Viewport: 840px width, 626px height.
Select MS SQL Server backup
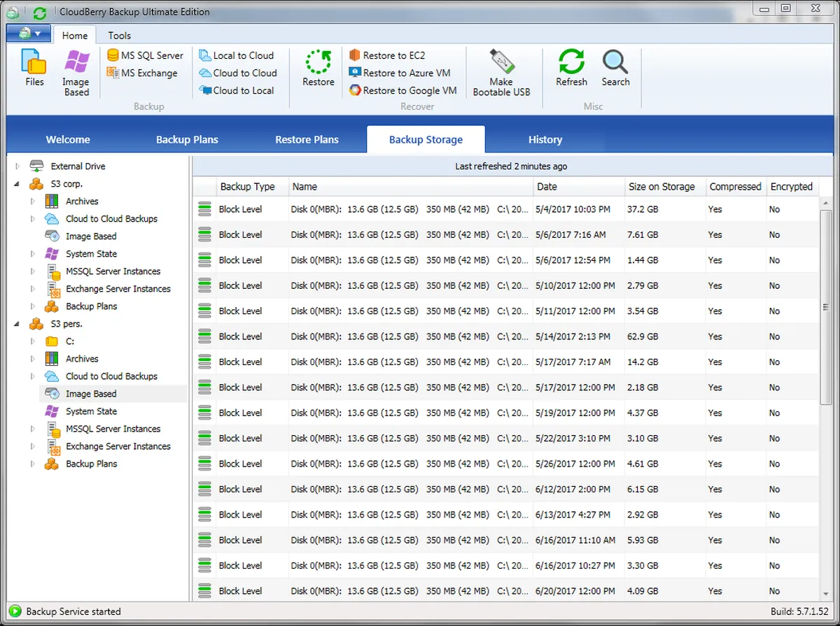pyautogui.click(x=145, y=55)
